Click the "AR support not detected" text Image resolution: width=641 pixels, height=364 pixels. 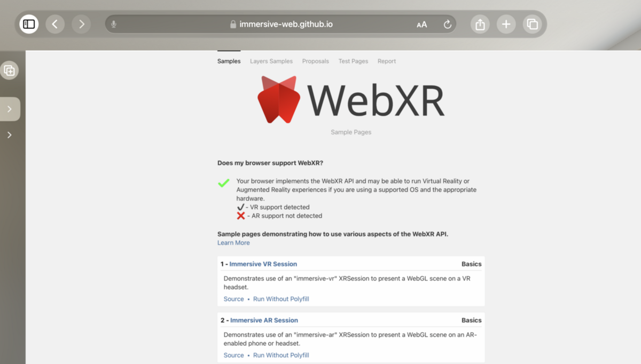pos(287,216)
